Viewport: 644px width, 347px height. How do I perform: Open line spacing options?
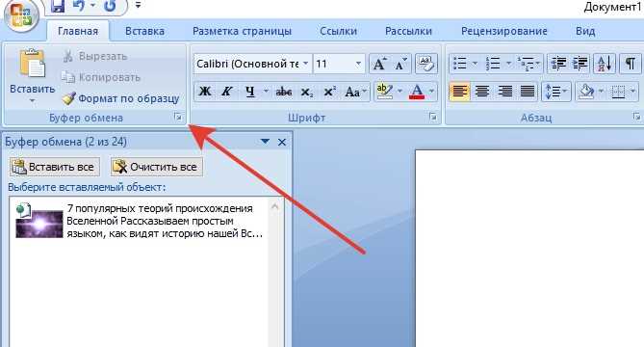coord(555,92)
